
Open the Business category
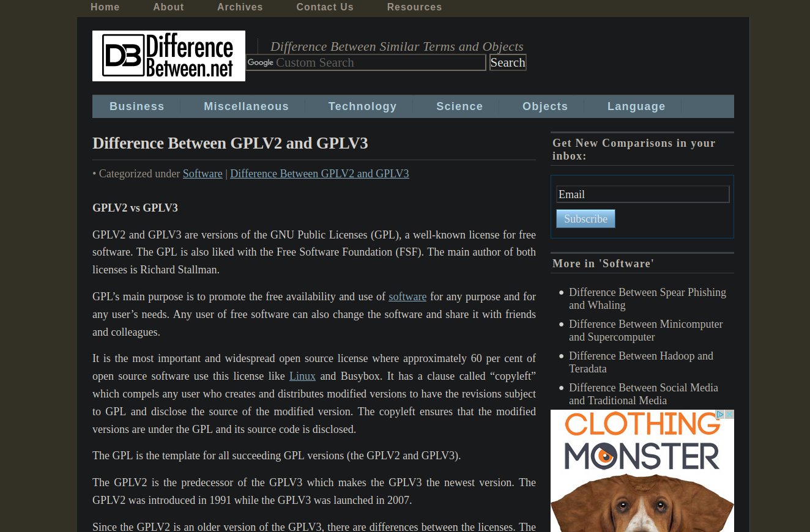click(x=136, y=106)
